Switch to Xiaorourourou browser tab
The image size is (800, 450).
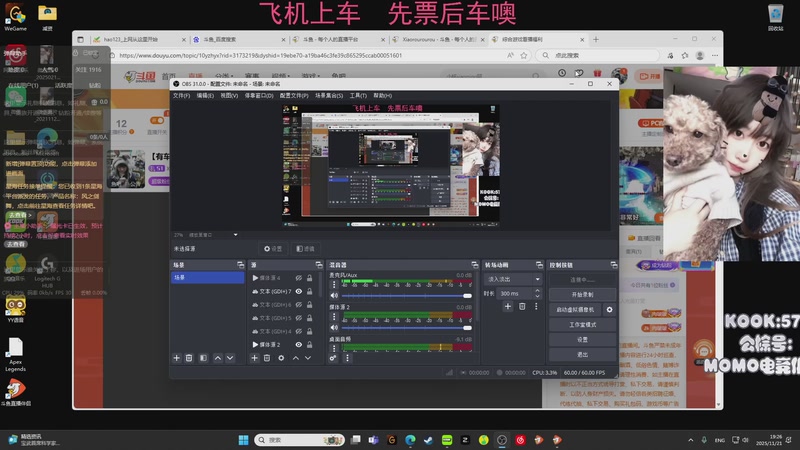point(439,39)
